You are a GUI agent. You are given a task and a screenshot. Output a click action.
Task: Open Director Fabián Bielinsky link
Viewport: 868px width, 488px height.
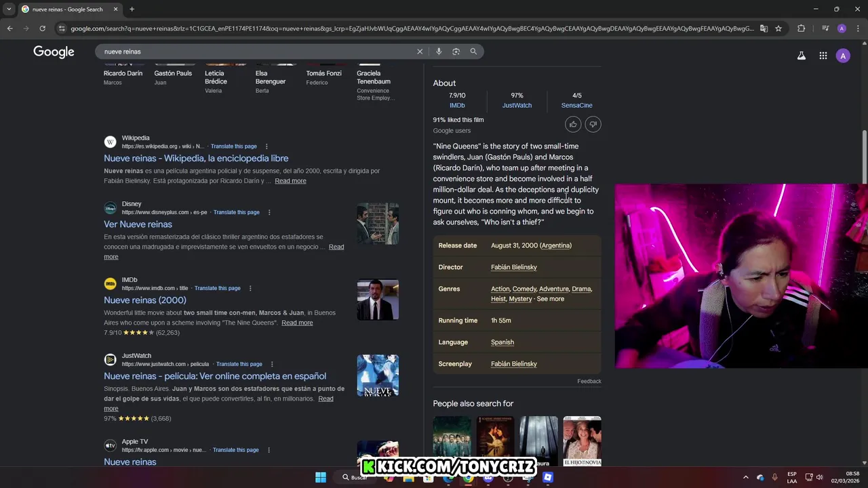[514, 267]
